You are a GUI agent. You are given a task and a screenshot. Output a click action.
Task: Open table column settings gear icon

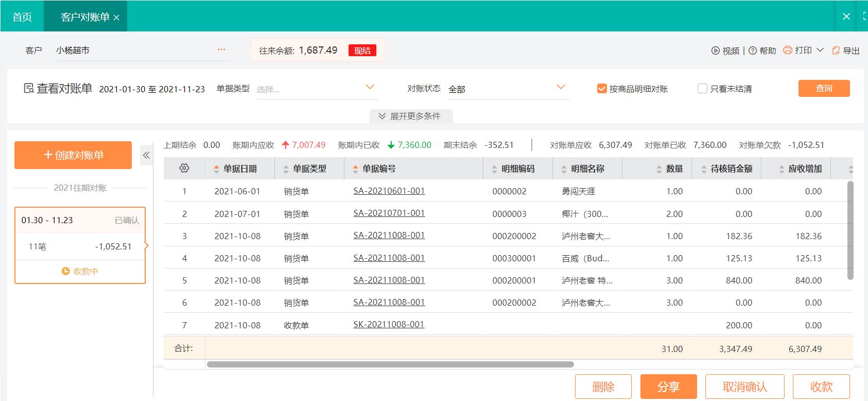click(x=184, y=168)
